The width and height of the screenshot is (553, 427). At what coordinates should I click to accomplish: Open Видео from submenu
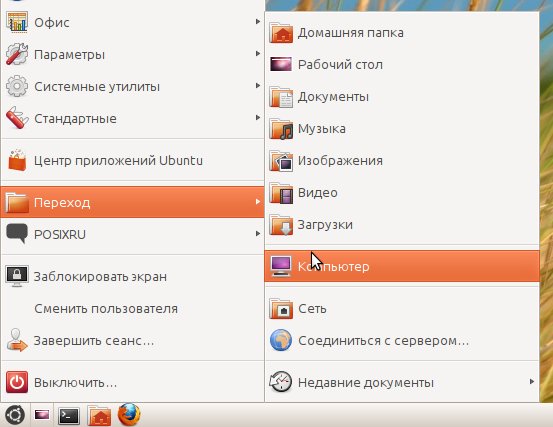402,193
